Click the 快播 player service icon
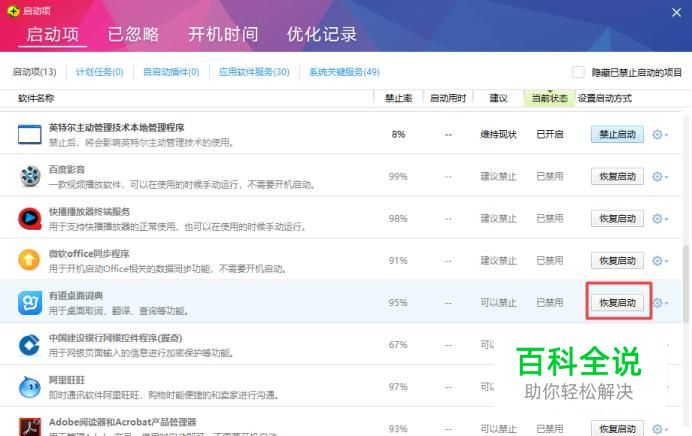The width and height of the screenshot is (692, 436). tap(30, 218)
